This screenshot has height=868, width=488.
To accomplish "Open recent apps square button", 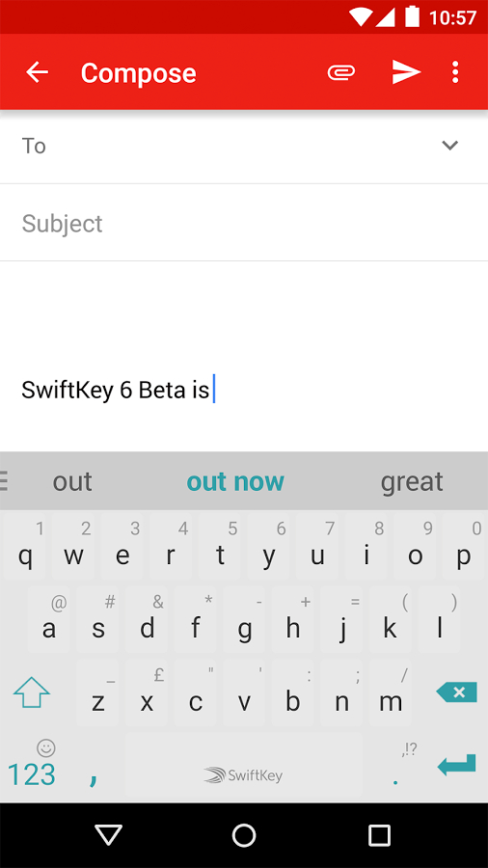I will pos(379,835).
